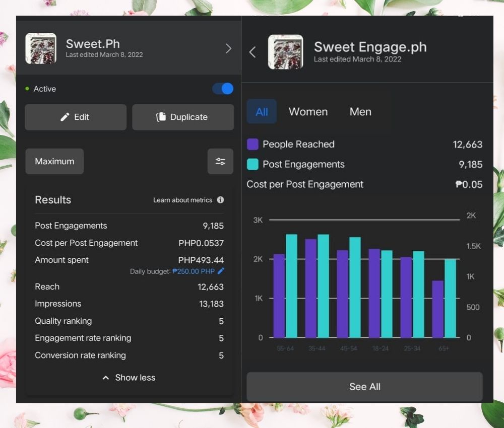The height and width of the screenshot is (428, 504).
Task: Click the Edit button
Action: pyautogui.click(x=76, y=117)
